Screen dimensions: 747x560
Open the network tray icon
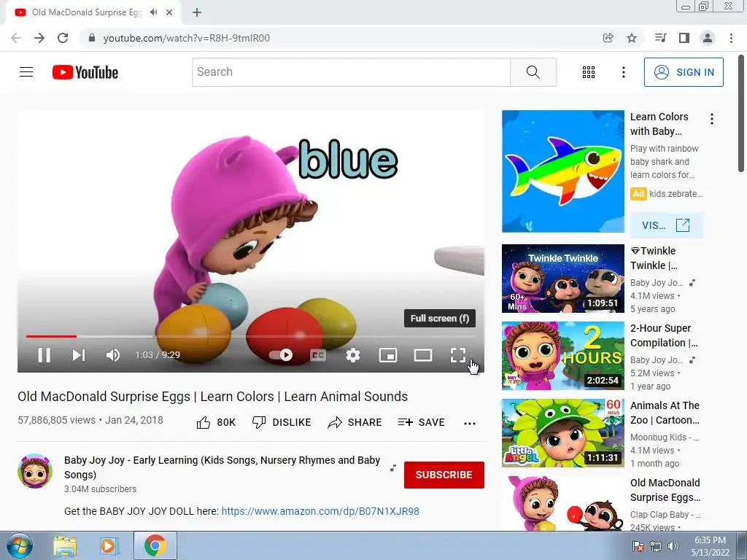(x=656, y=546)
